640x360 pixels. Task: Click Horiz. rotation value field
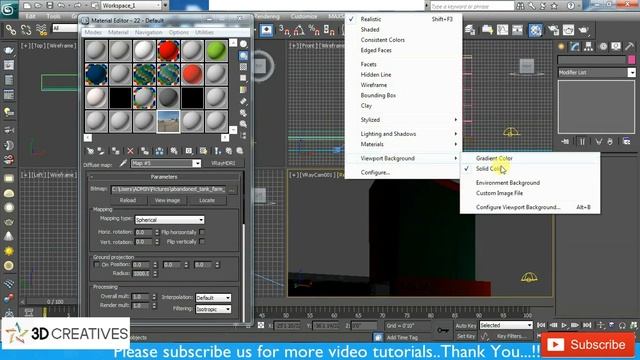[143, 232]
